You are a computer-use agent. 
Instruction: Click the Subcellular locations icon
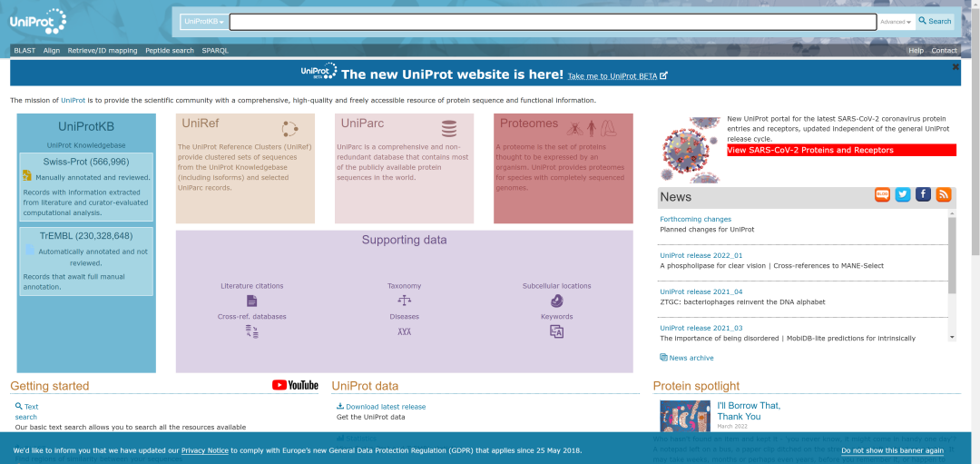[x=557, y=301]
